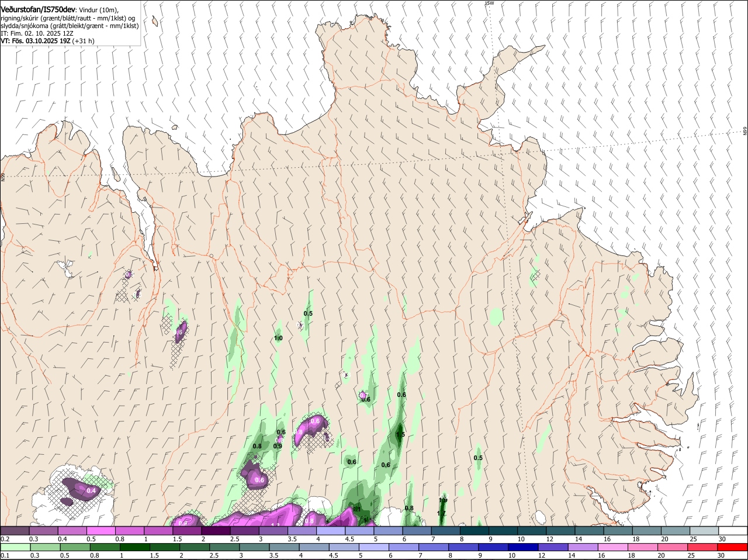Screen dimensions: 748x560
Task: Pick the bright pink snow-scale swatch labeled 0.5
Action: pos(102,531)
